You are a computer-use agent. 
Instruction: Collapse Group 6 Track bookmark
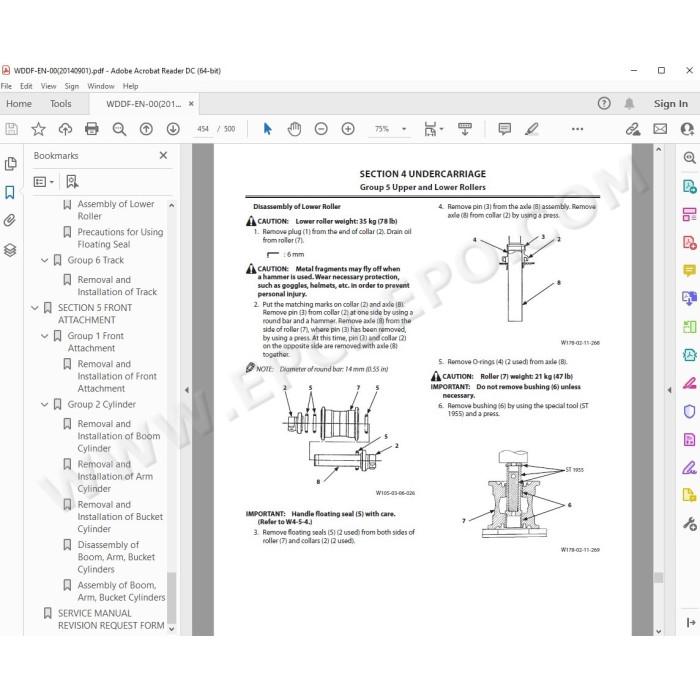[44, 260]
